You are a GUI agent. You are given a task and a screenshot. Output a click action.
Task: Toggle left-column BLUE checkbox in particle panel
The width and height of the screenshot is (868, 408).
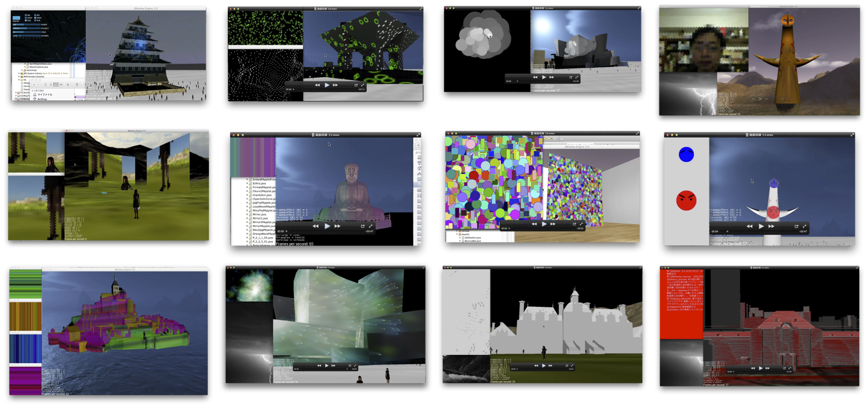(26, 20)
